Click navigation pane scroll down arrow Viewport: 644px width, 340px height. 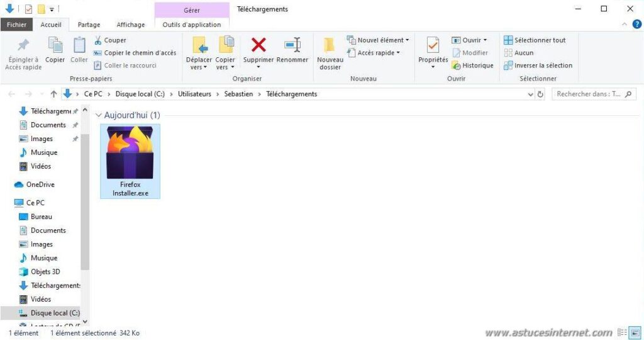[85, 322]
